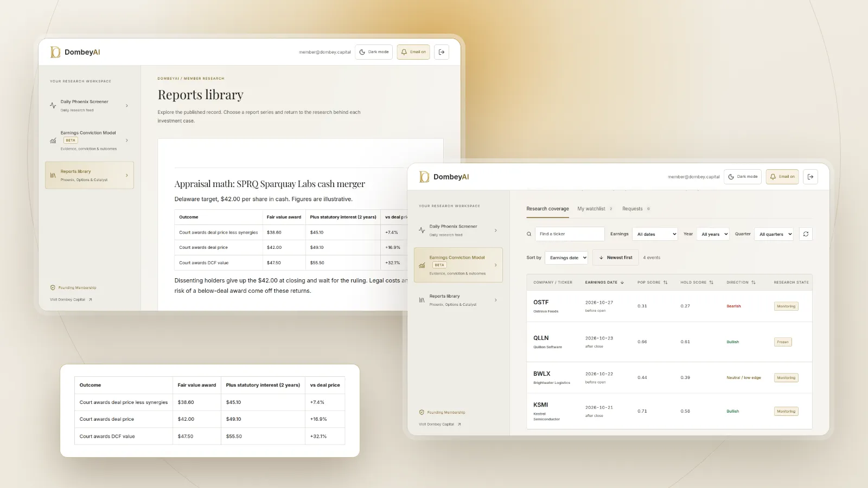Toggle Email on in the Earnings coverage window

coord(782,177)
